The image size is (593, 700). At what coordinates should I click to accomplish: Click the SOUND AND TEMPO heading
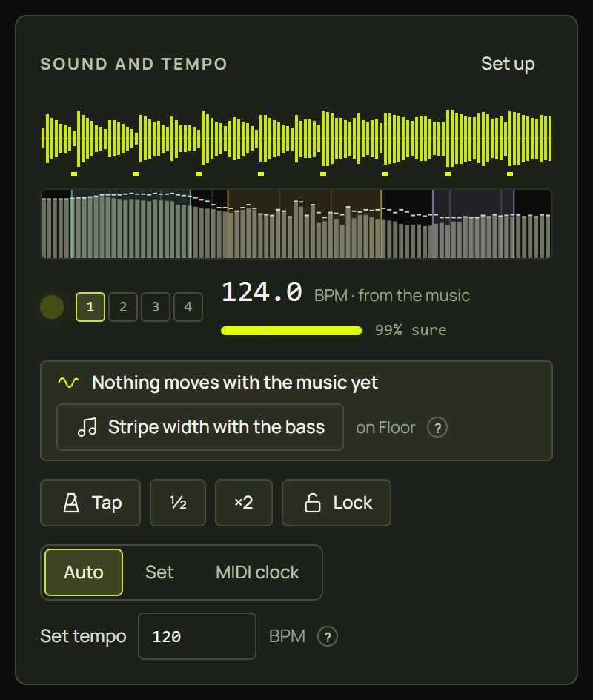pos(134,64)
